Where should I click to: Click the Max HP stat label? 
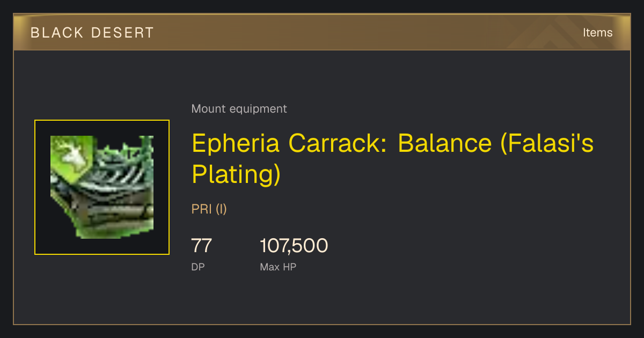tap(278, 267)
